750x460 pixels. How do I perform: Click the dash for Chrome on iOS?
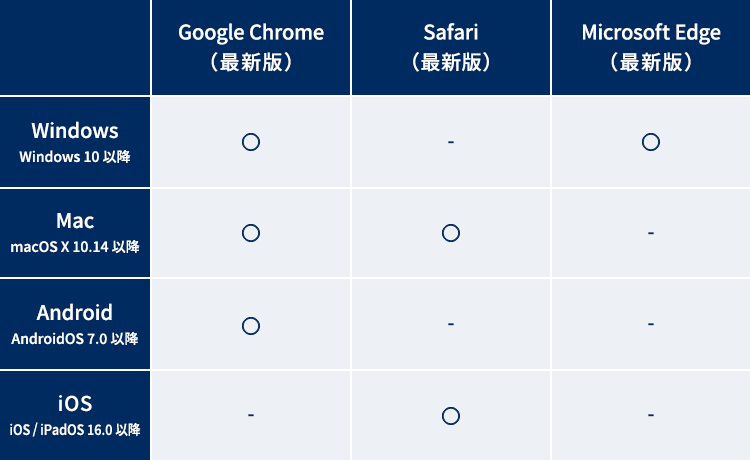point(251,415)
